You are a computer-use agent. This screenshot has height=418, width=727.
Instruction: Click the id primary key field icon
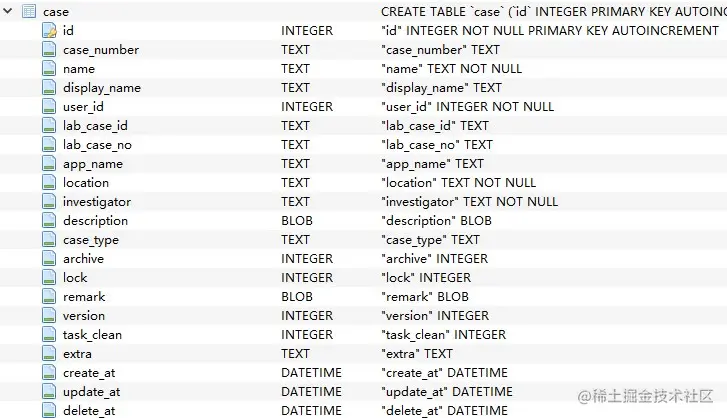[49, 31]
